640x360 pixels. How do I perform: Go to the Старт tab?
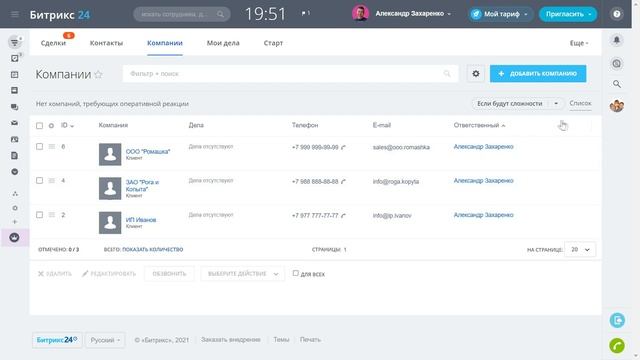tap(273, 43)
